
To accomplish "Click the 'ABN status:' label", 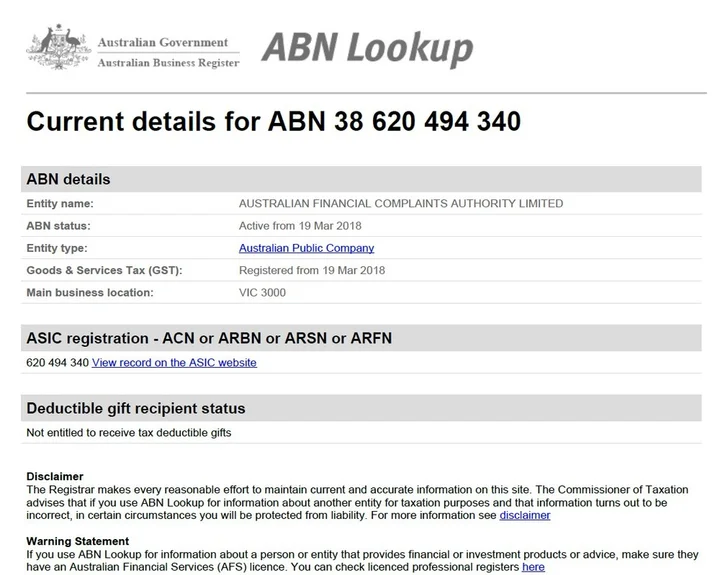I will pos(58,226).
